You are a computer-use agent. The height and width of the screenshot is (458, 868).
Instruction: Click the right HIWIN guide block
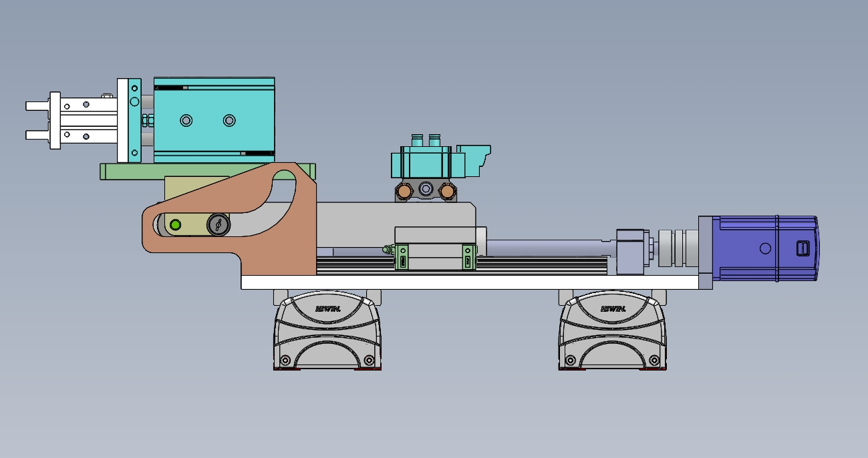(613, 330)
